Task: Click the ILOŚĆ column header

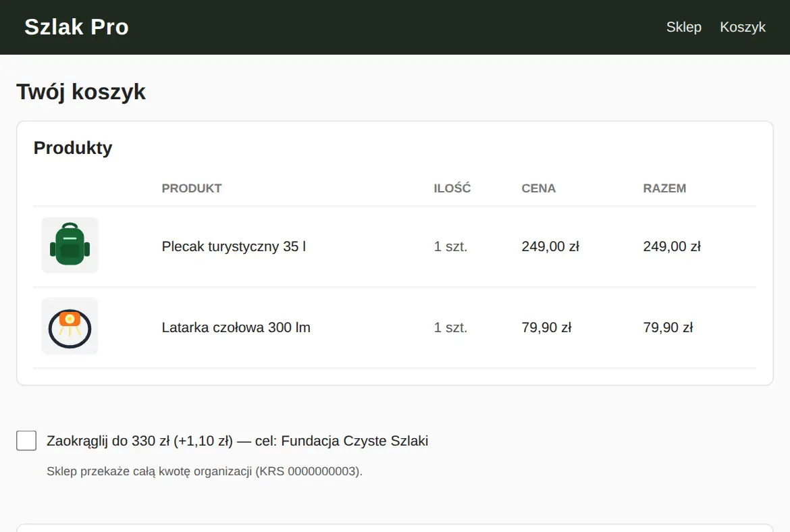Action: coord(452,188)
